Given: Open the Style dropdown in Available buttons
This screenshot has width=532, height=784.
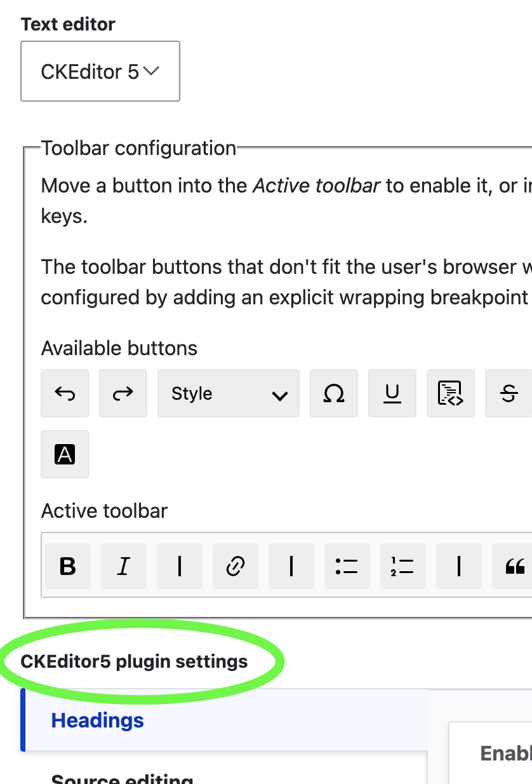Looking at the screenshot, I should [229, 393].
